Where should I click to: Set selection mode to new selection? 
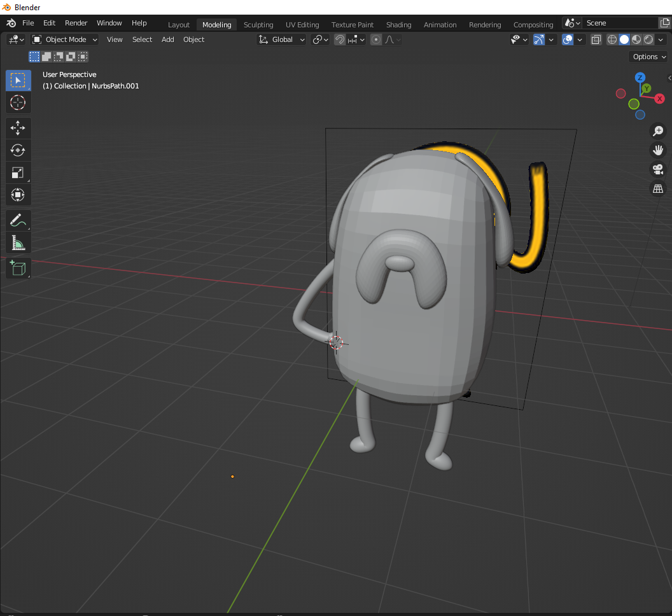click(34, 57)
